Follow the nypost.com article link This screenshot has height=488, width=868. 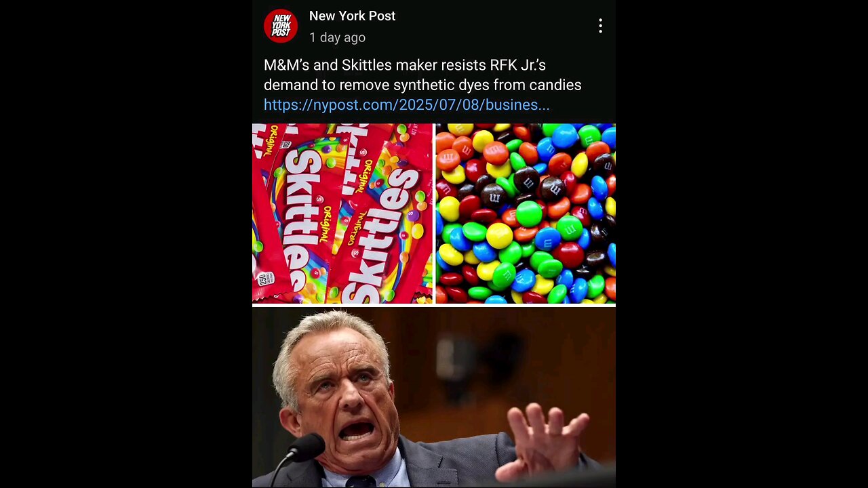(406, 105)
